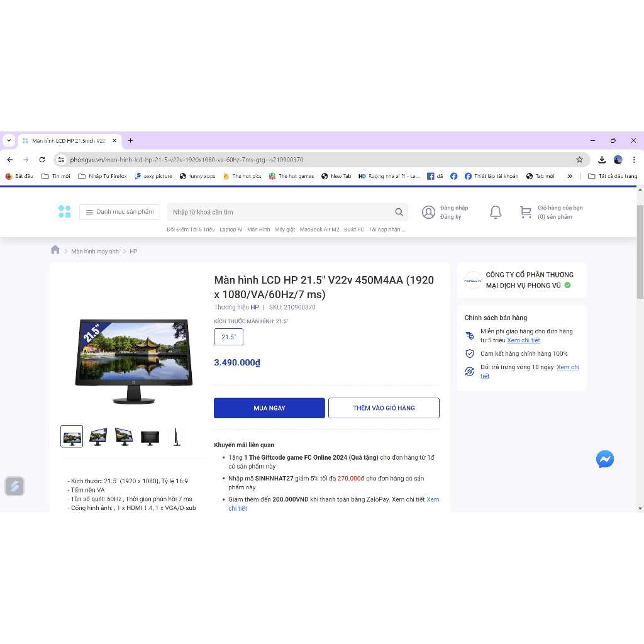Reload the page
Viewport: 644px width, 644px height.
pos(42,160)
